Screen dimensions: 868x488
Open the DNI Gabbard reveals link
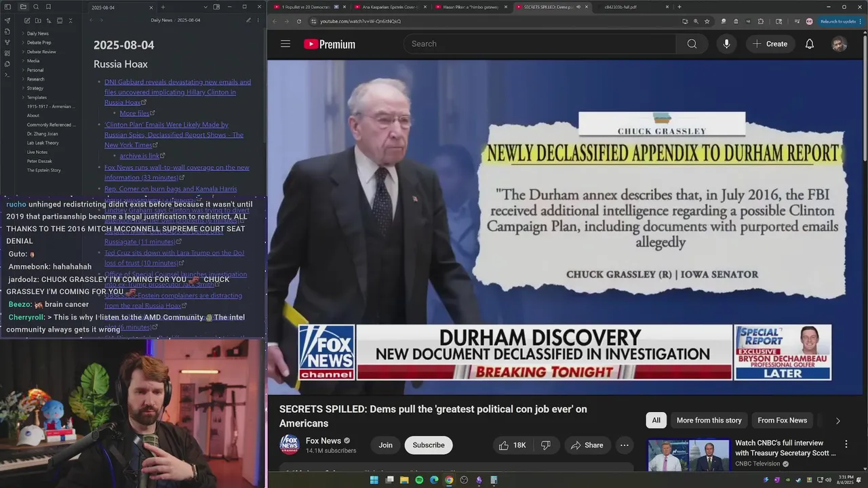coord(178,92)
